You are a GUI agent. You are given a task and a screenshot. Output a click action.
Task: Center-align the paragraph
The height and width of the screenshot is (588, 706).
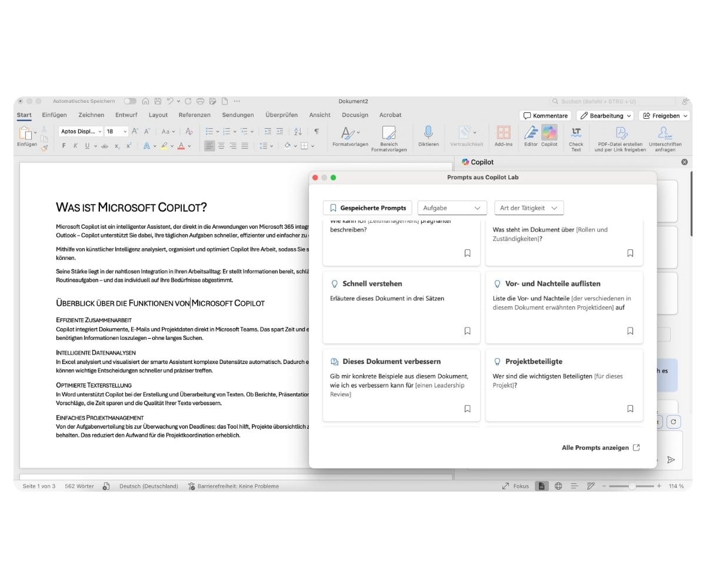(x=221, y=146)
